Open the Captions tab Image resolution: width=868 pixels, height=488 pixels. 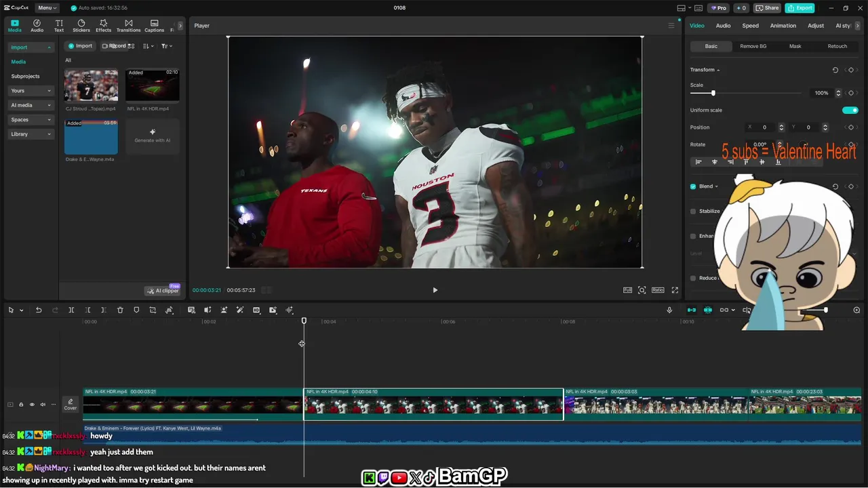pos(154,26)
